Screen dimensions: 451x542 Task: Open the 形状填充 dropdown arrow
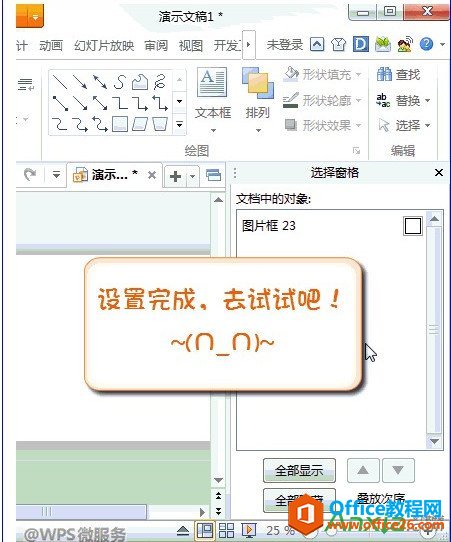click(x=358, y=74)
